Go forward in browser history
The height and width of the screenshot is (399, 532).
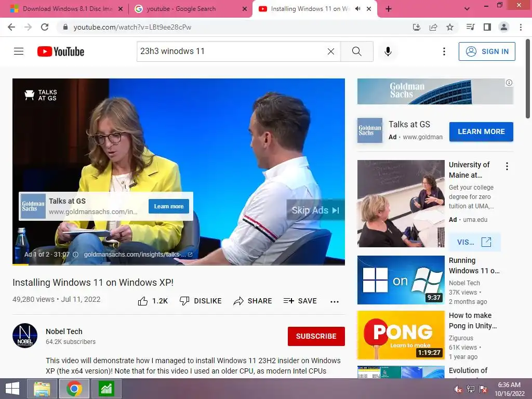coord(28,27)
